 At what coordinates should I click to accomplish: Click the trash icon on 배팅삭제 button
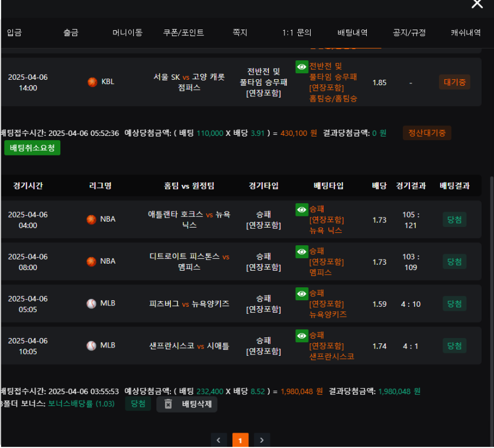(168, 404)
